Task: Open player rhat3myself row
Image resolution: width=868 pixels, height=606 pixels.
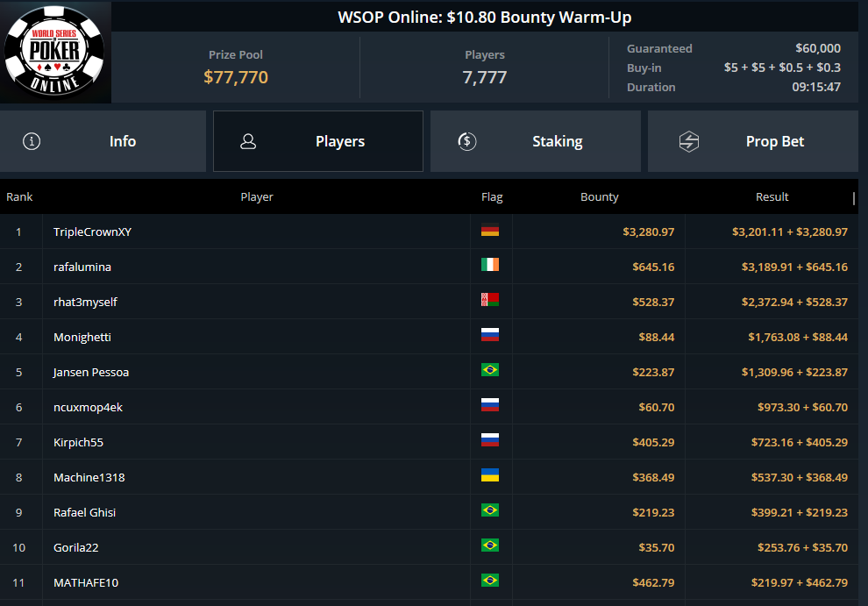Action: [x=85, y=302]
